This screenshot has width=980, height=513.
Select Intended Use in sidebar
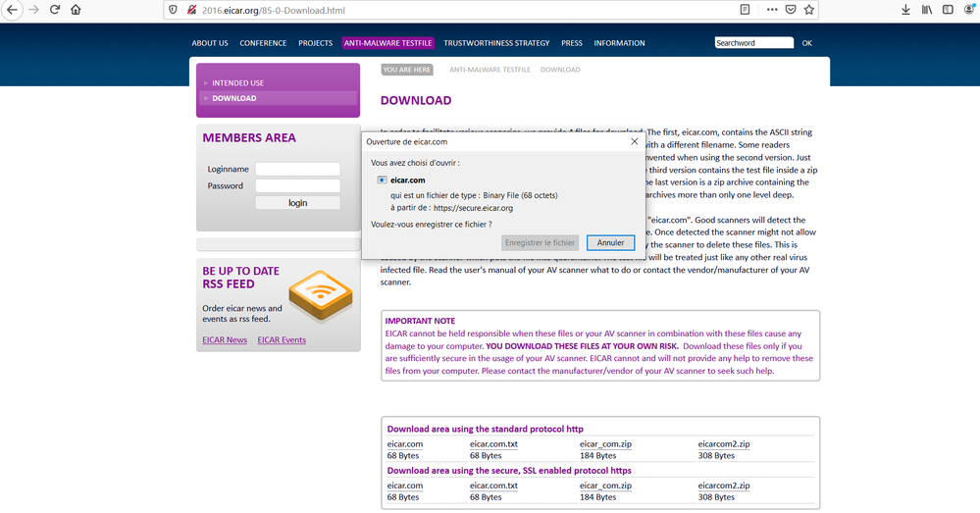(237, 82)
